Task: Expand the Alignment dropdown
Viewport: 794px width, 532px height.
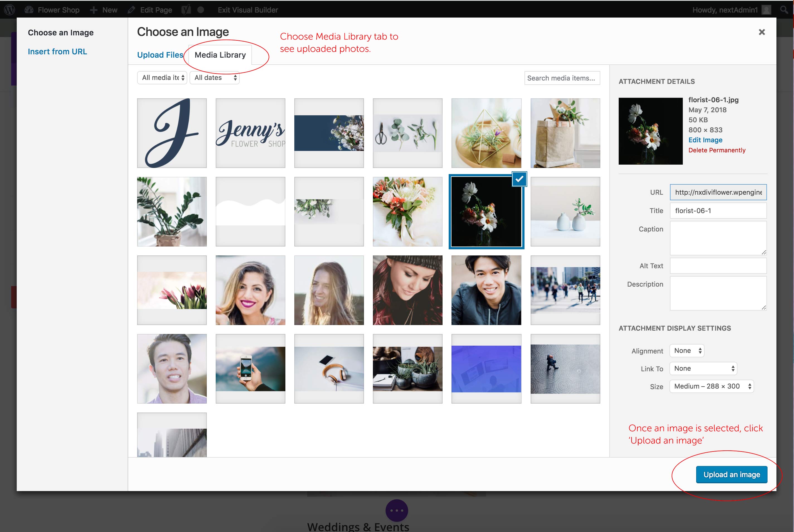Action: point(687,350)
